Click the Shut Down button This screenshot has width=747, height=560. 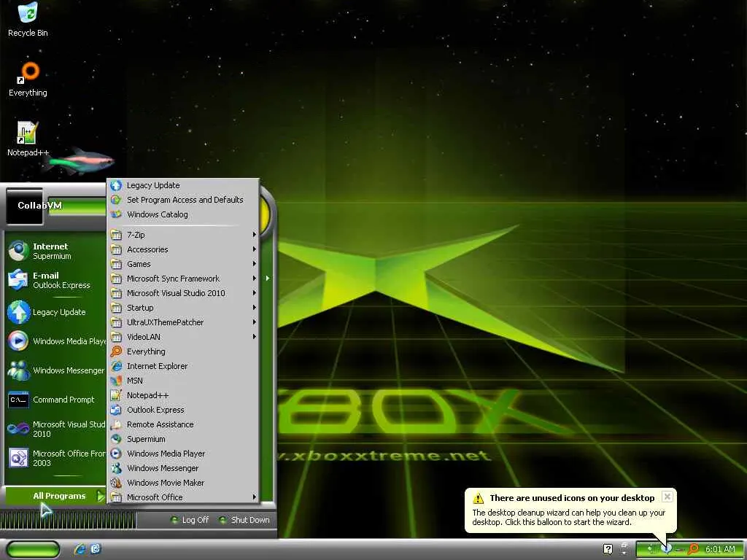coord(244,520)
